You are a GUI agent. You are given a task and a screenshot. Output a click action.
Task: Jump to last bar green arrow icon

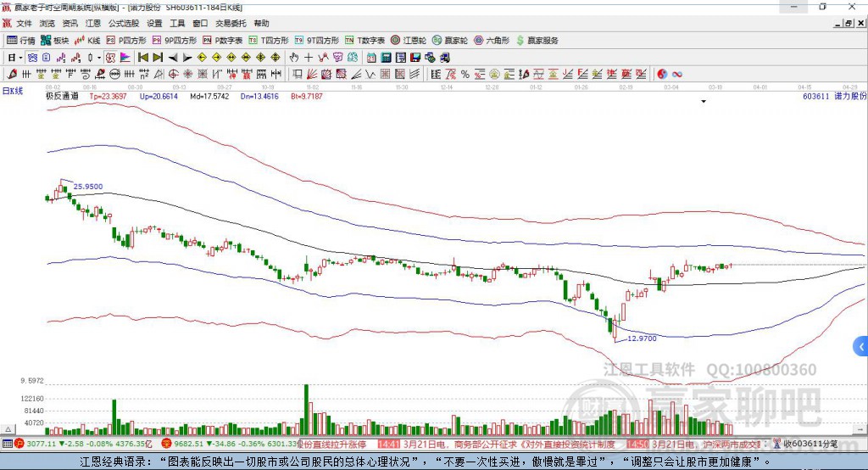(158, 58)
